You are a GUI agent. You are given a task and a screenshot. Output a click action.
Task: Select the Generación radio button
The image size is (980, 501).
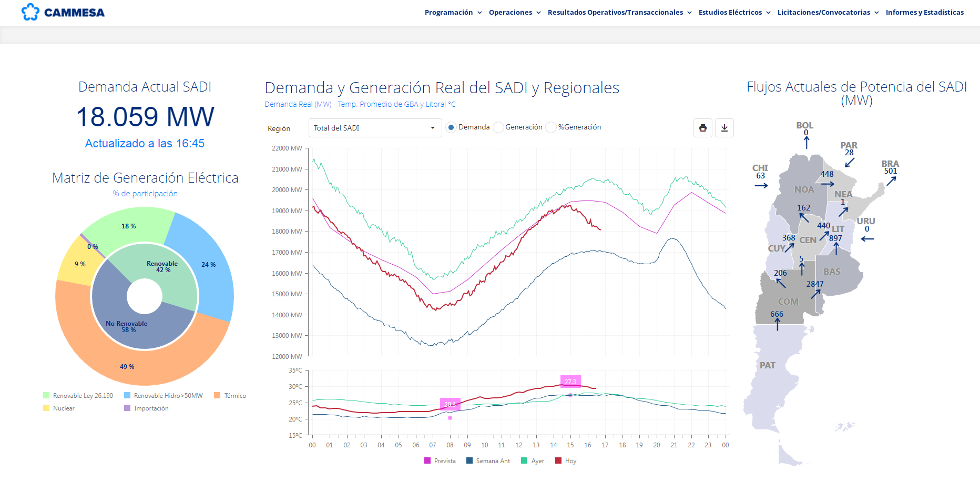point(498,127)
